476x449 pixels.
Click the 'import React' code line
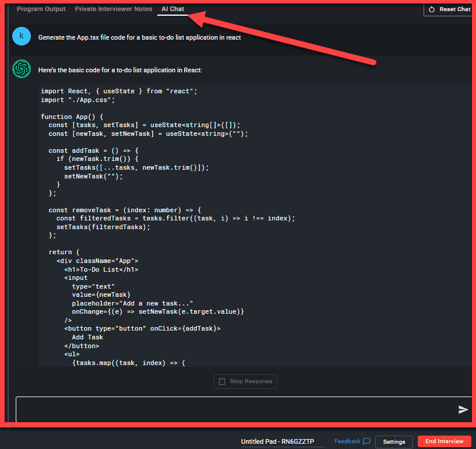[x=119, y=91]
